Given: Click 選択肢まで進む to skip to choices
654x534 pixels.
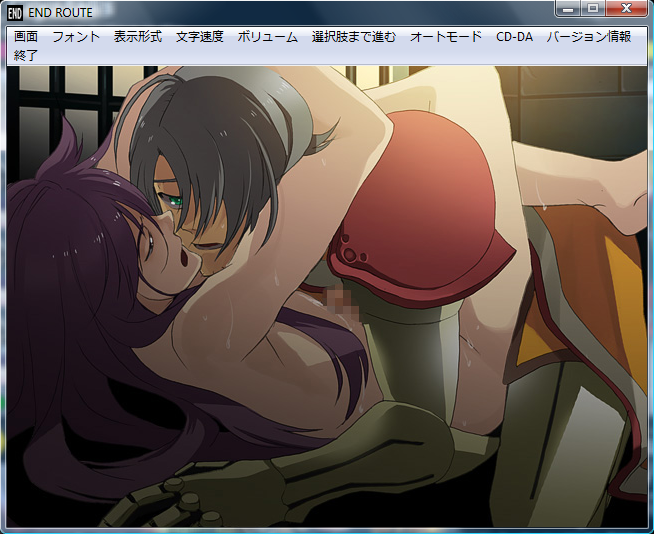Looking at the screenshot, I should [354, 37].
